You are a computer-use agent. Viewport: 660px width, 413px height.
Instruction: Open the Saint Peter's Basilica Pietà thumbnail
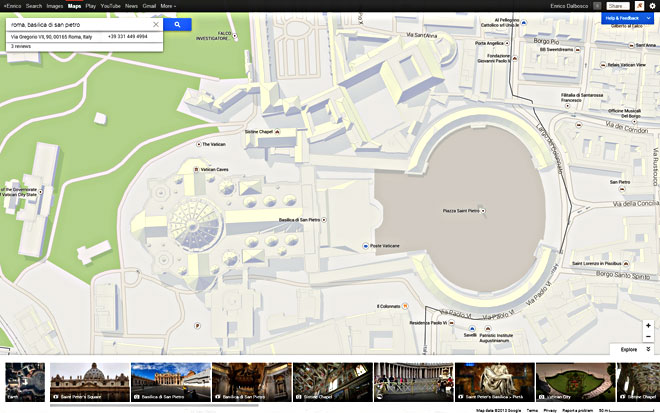495,382
